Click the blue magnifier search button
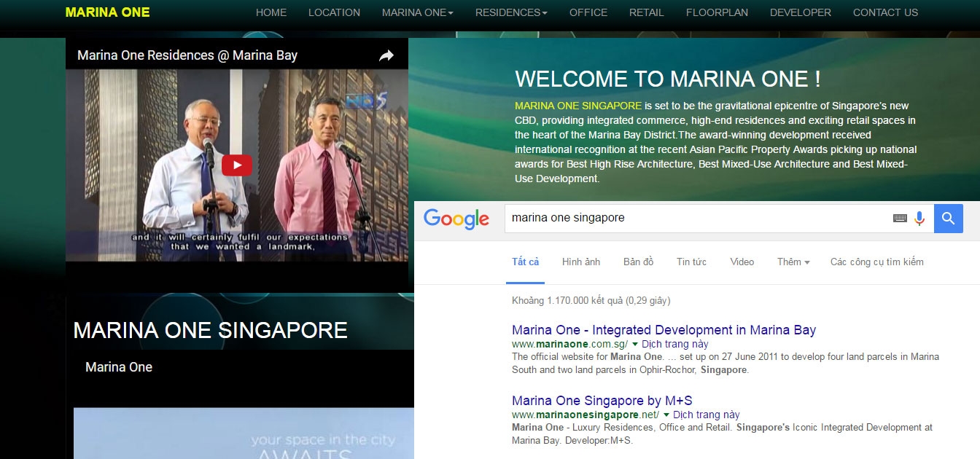This screenshot has height=459, width=980. [949, 218]
